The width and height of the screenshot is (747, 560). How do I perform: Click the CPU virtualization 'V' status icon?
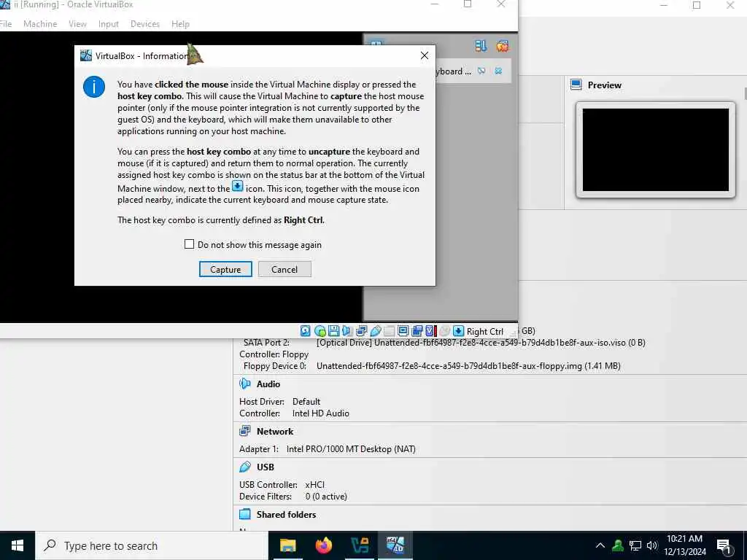[430, 331]
